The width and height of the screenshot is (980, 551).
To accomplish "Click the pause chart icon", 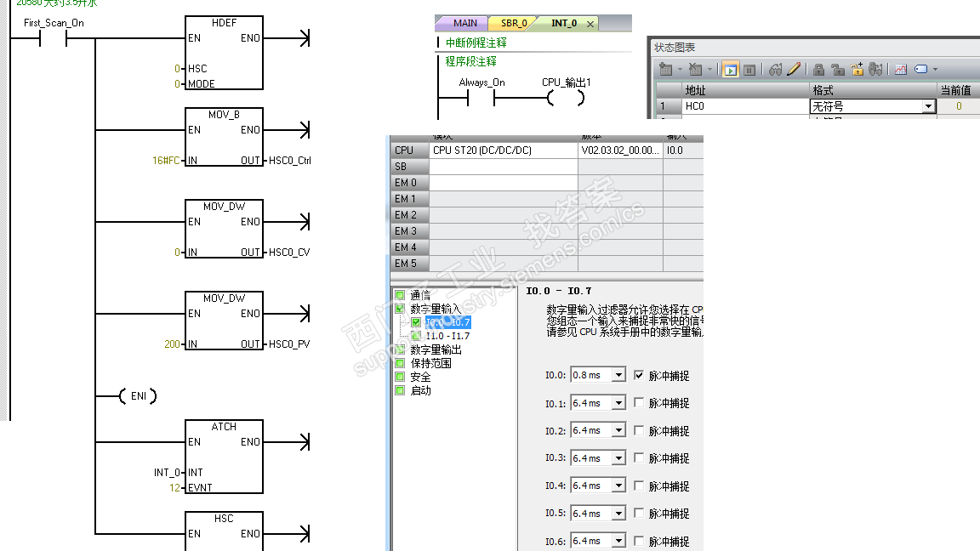I will pyautogui.click(x=749, y=70).
